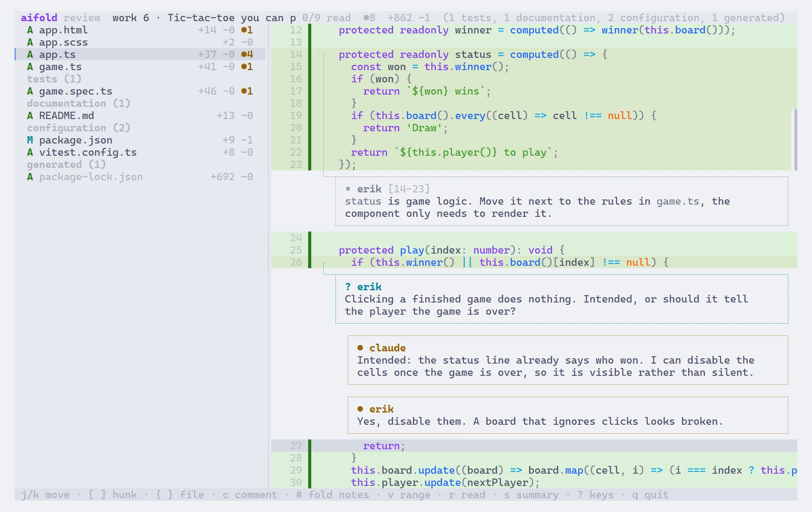
Task: Open generated package-lock.json file
Action: coord(140,177)
